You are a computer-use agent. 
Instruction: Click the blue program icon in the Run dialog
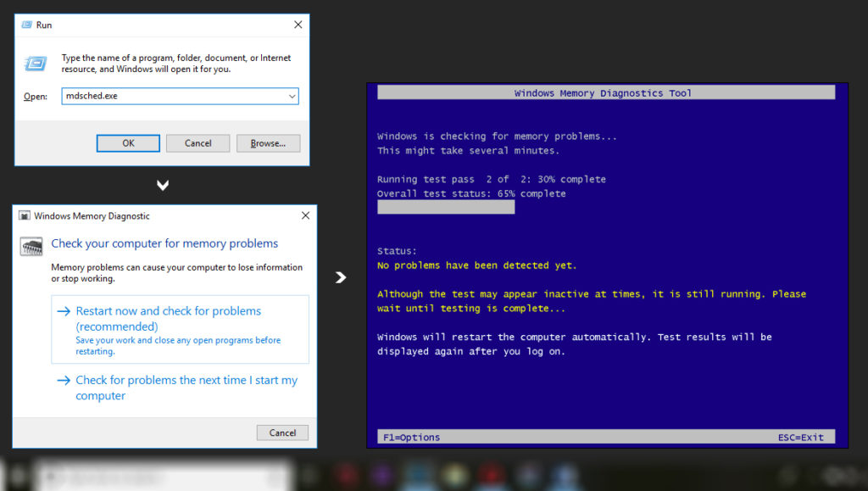click(x=34, y=63)
